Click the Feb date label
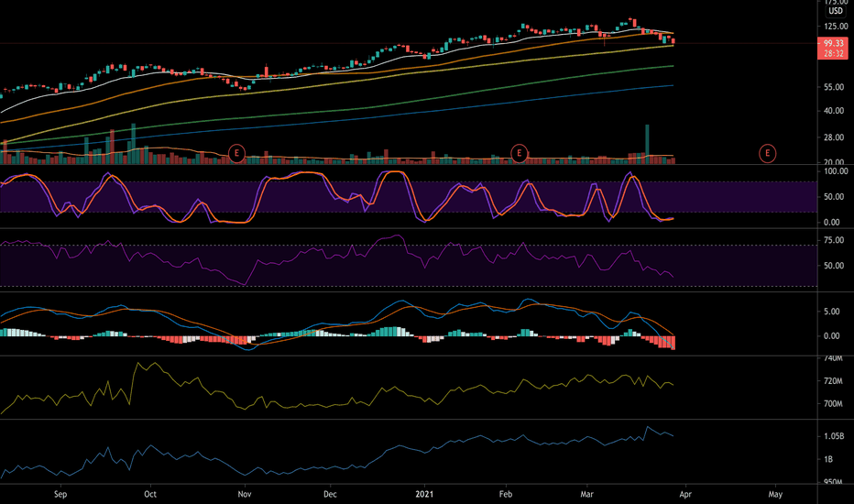Image resolution: width=854 pixels, height=504 pixels. [506, 494]
